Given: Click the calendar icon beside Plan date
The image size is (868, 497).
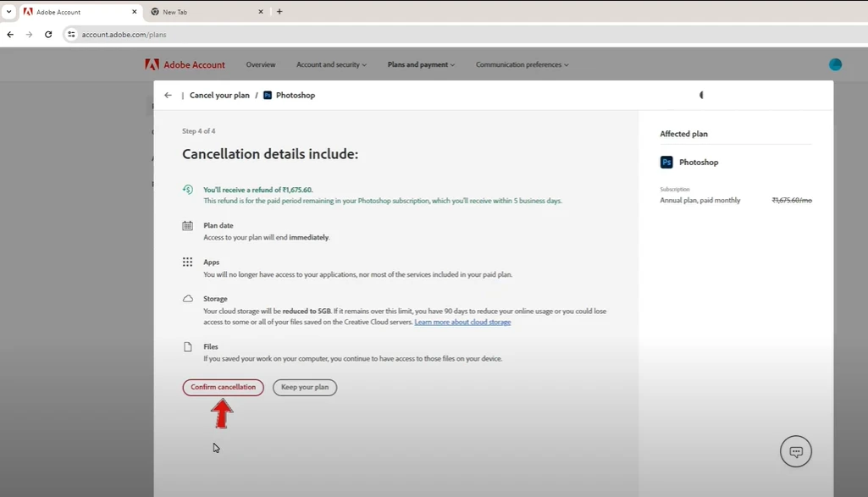Looking at the screenshot, I should coord(188,225).
